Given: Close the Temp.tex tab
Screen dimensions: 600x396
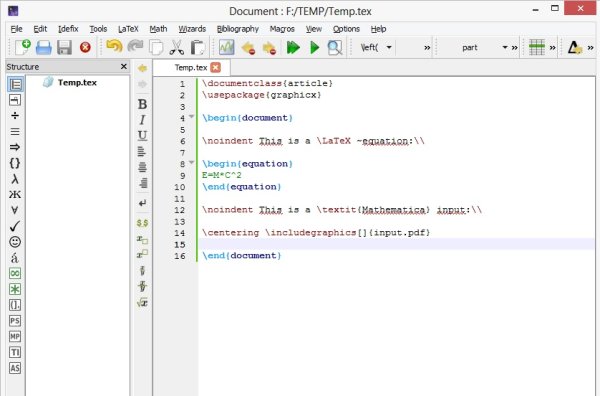Looking at the screenshot, I should pos(216,67).
